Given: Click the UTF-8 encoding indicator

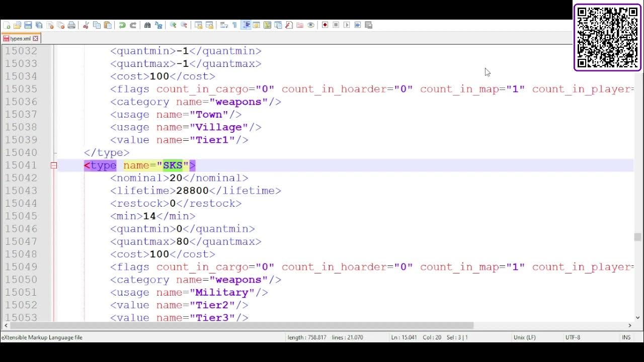Looking at the screenshot, I should click(x=573, y=337).
